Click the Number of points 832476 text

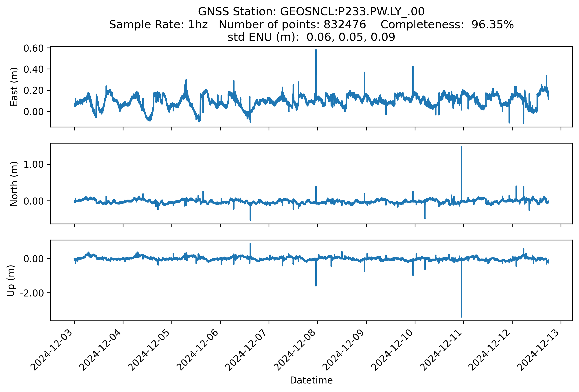(x=292, y=25)
